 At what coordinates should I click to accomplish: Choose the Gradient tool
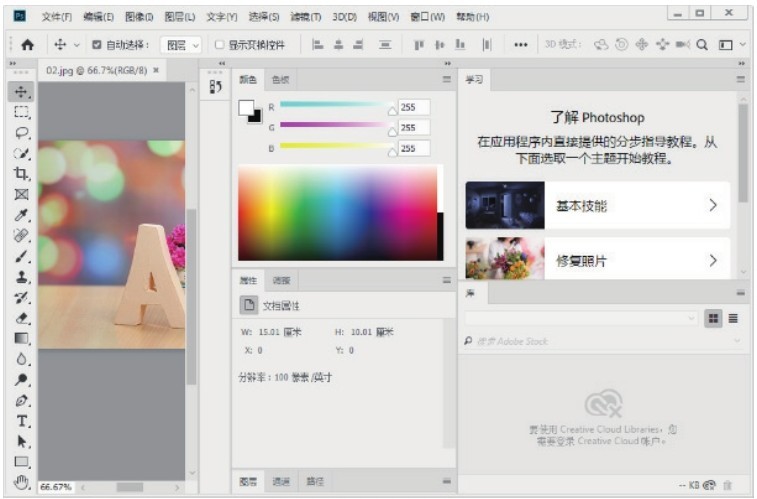pyautogui.click(x=21, y=338)
